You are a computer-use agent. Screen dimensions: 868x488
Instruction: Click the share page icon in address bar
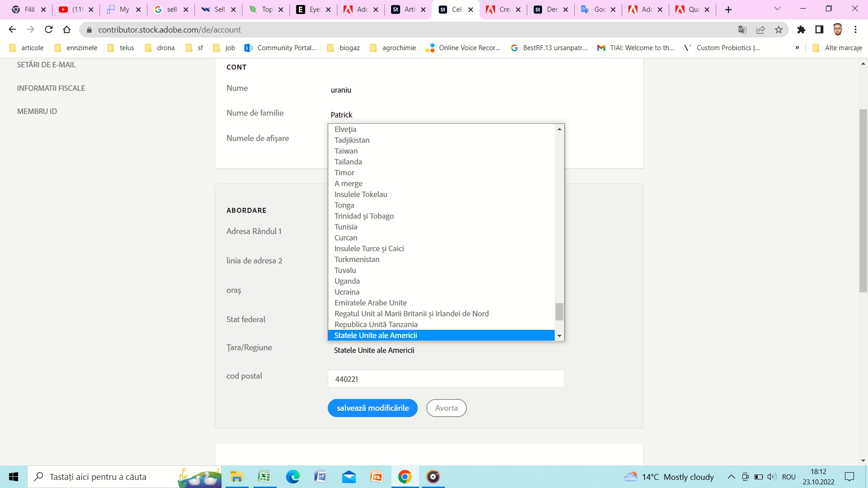tap(760, 30)
